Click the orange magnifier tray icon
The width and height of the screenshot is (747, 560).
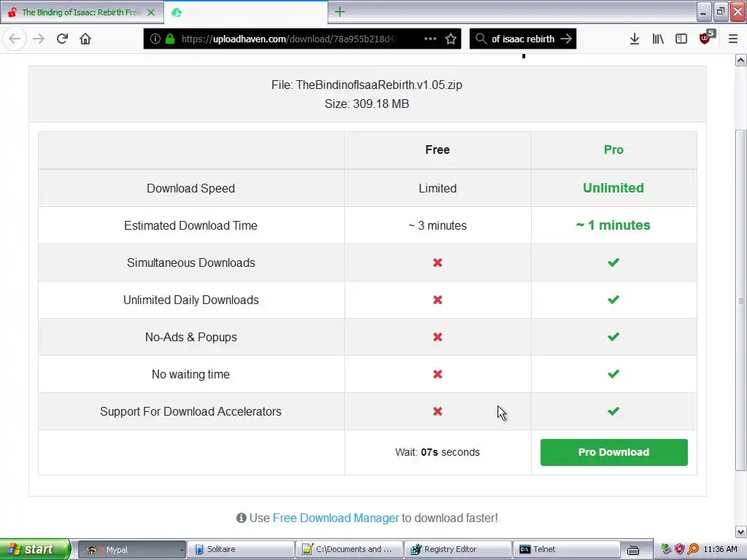693,550
